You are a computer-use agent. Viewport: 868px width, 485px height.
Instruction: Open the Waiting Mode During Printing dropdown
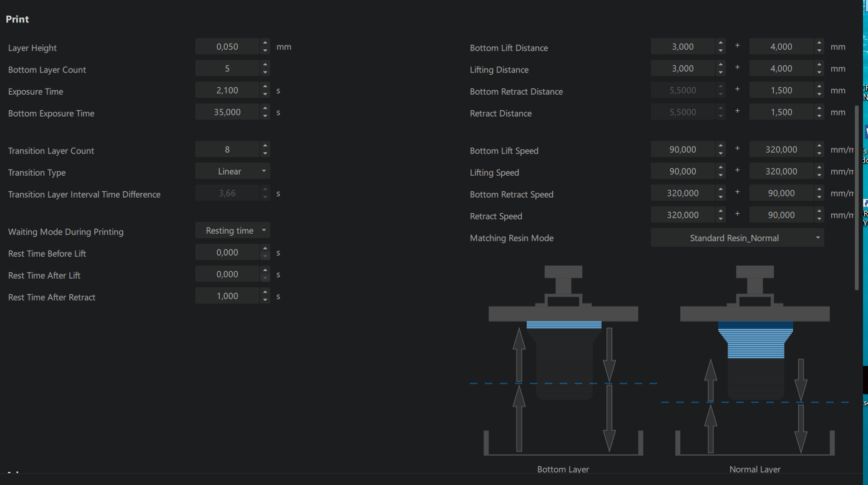[x=233, y=231]
